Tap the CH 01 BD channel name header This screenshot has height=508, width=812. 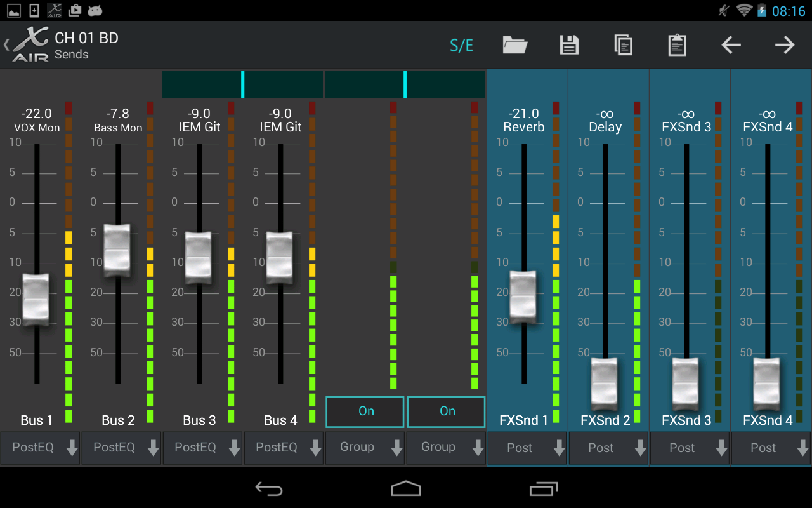87,38
